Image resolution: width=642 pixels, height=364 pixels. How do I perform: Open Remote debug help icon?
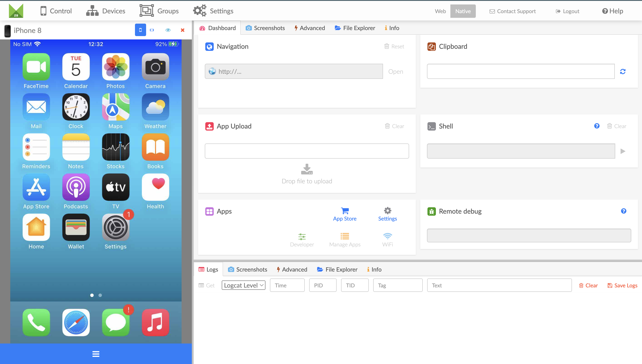(x=623, y=211)
